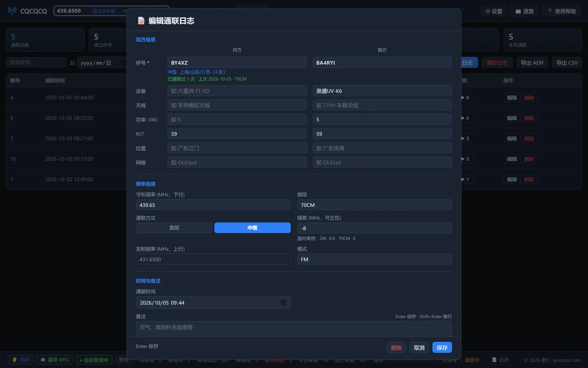Click 删除 on the 12:40:00 log row
The width and height of the screenshot is (588, 368).
(x=529, y=179)
